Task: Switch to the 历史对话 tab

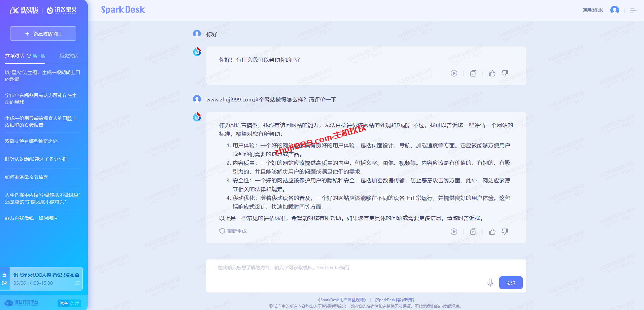Action: click(69, 56)
